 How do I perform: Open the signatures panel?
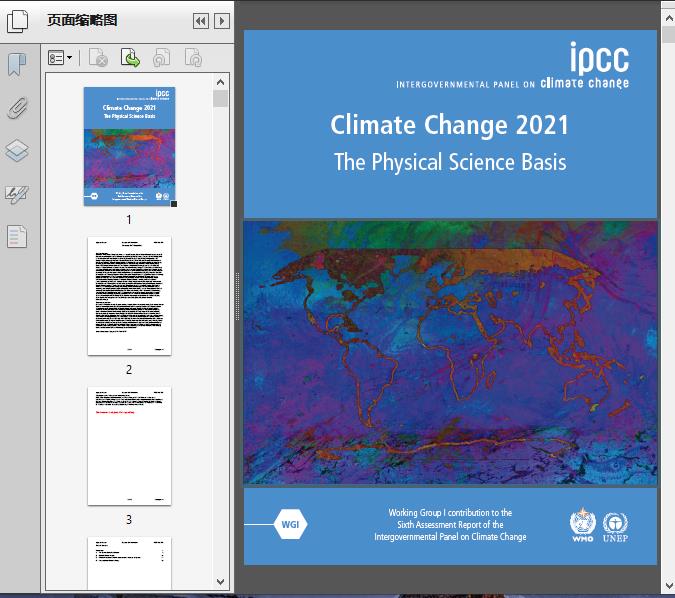pyautogui.click(x=16, y=194)
